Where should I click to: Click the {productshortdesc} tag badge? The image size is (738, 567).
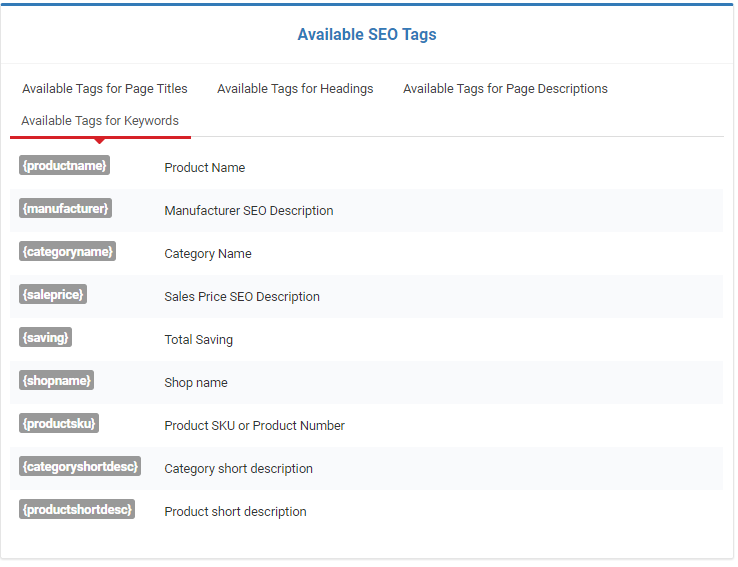pyautogui.click(x=77, y=509)
